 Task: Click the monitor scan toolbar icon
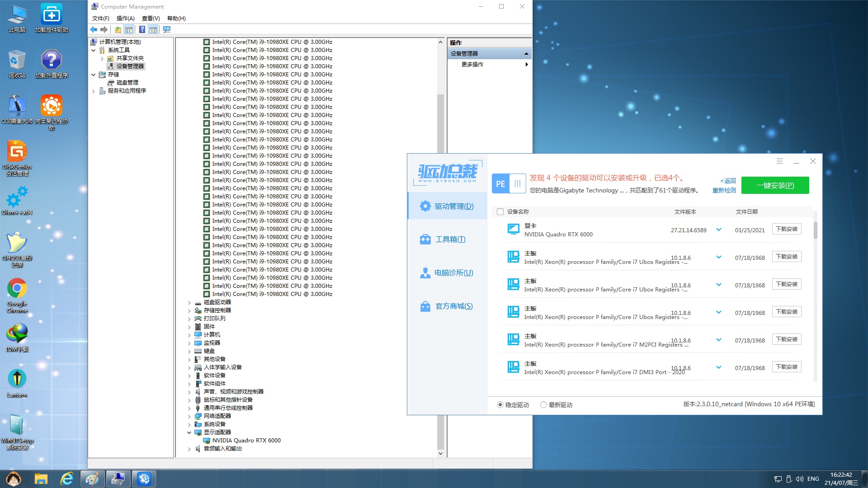click(167, 30)
